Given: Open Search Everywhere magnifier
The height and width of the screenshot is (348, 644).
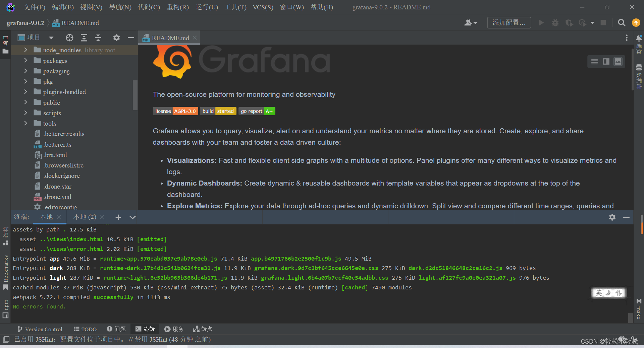Looking at the screenshot, I should (x=622, y=23).
